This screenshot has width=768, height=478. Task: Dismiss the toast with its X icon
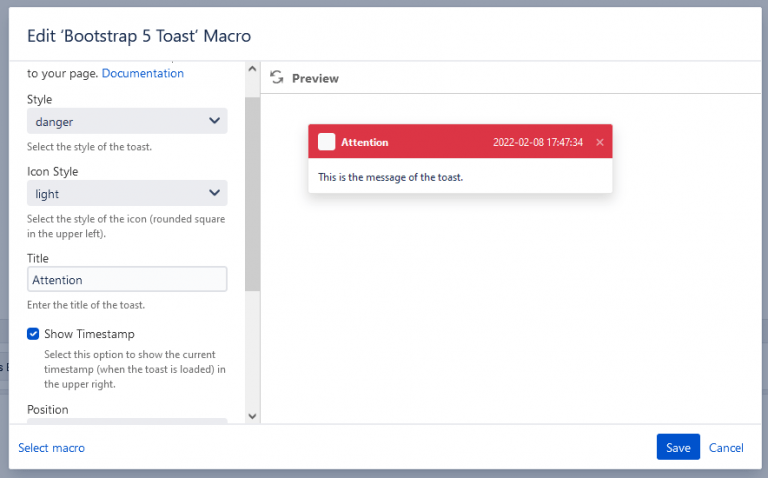[600, 142]
